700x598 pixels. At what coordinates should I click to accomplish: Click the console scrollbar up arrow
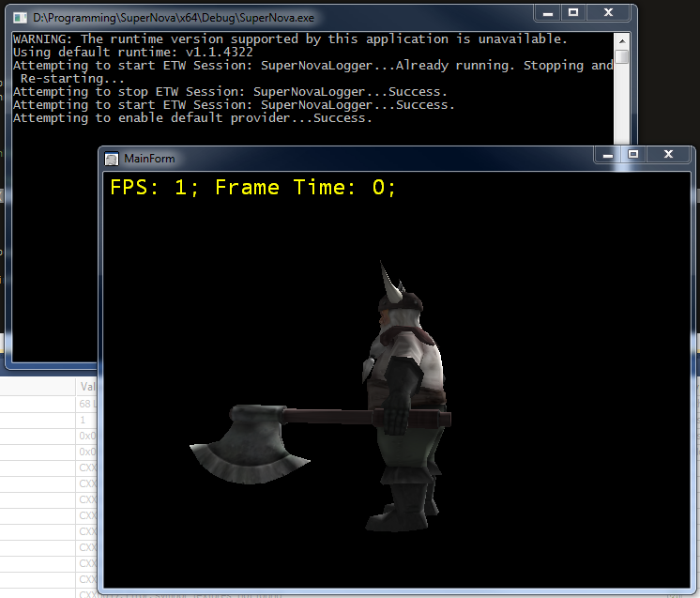[x=621, y=40]
